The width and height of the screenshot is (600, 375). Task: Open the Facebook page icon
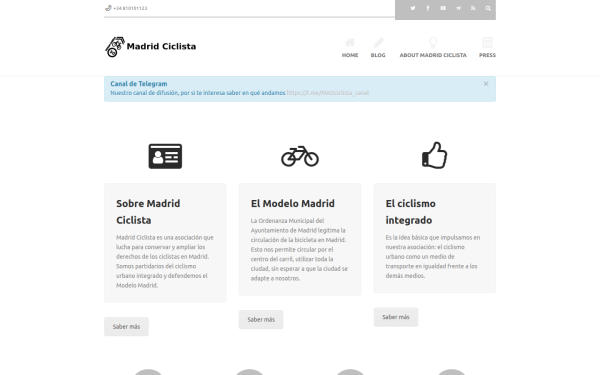(x=428, y=8)
